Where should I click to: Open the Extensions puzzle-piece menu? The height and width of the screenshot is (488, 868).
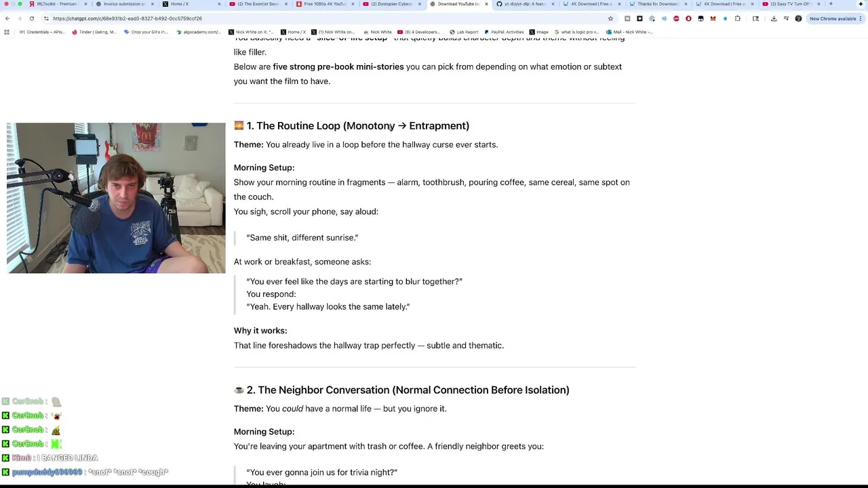coord(738,18)
